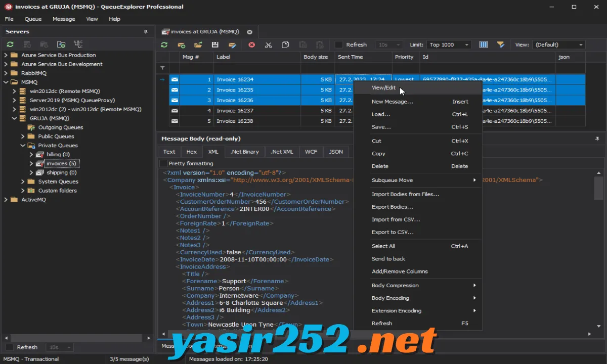Click the filter funnel icon in toolbar
The width and height of the screenshot is (607, 364).
click(x=500, y=44)
